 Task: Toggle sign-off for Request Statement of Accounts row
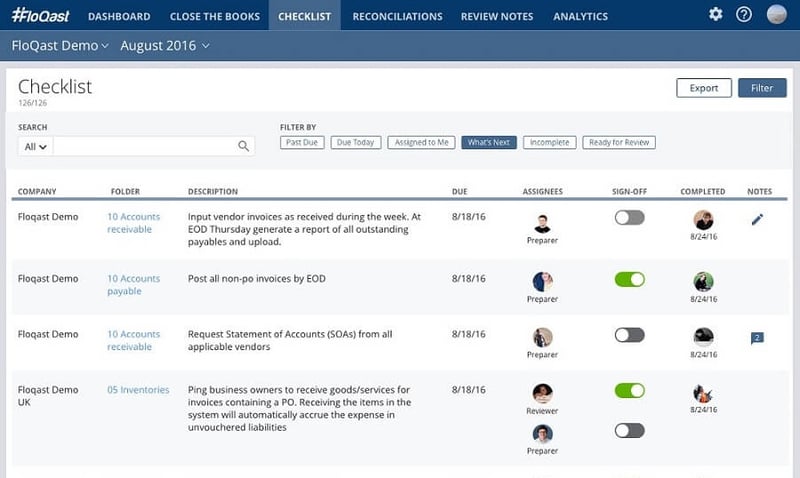click(x=629, y=335)
